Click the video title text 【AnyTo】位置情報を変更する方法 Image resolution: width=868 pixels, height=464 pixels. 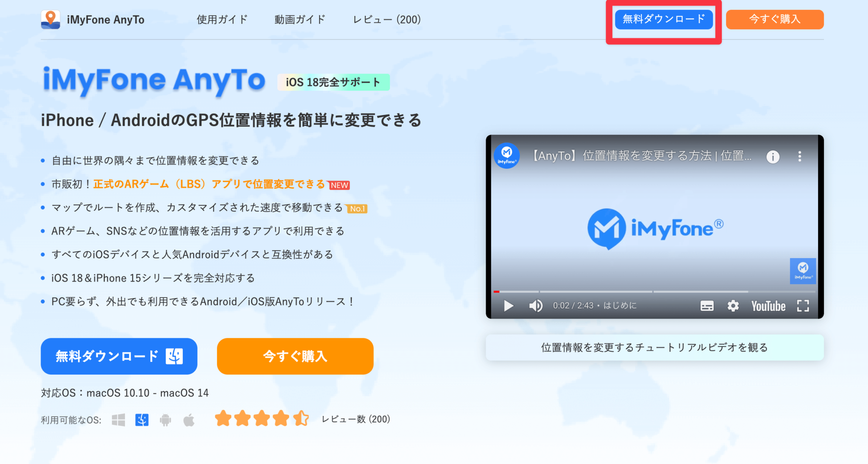click(641, 156)
